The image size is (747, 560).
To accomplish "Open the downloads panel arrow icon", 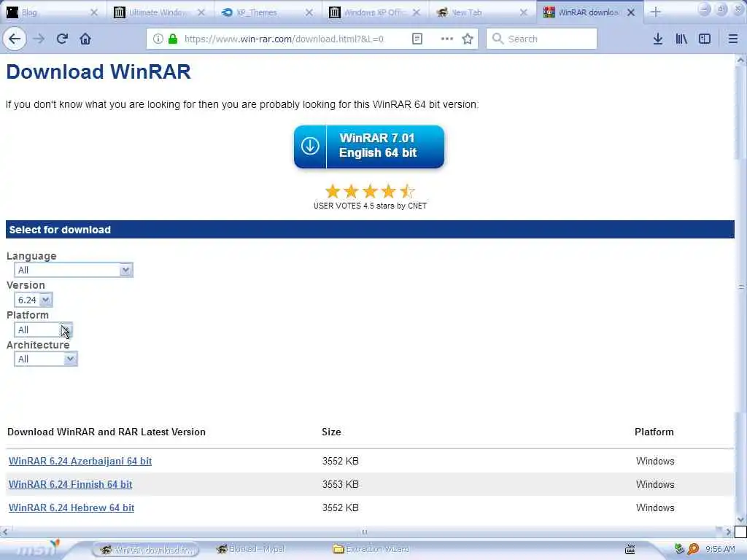I will pos(658,39).
